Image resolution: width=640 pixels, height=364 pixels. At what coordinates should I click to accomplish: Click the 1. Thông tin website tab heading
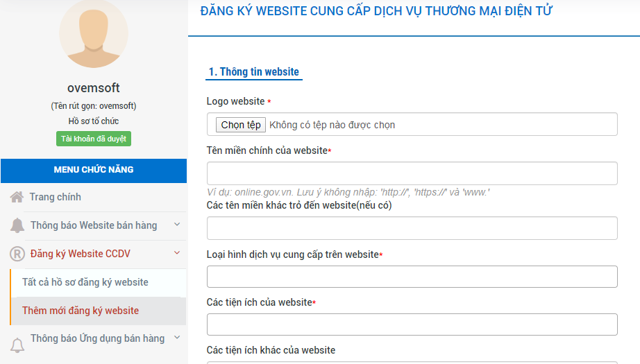(254, 71)
